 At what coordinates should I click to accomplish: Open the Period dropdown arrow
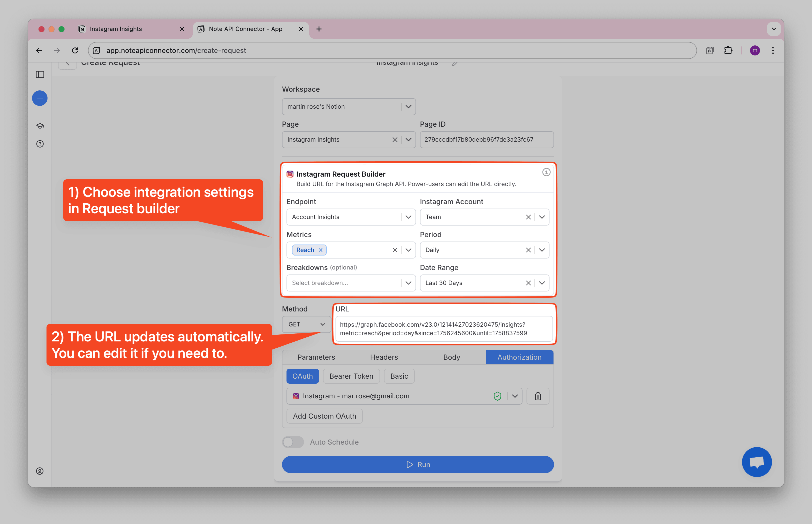(541, 250)
